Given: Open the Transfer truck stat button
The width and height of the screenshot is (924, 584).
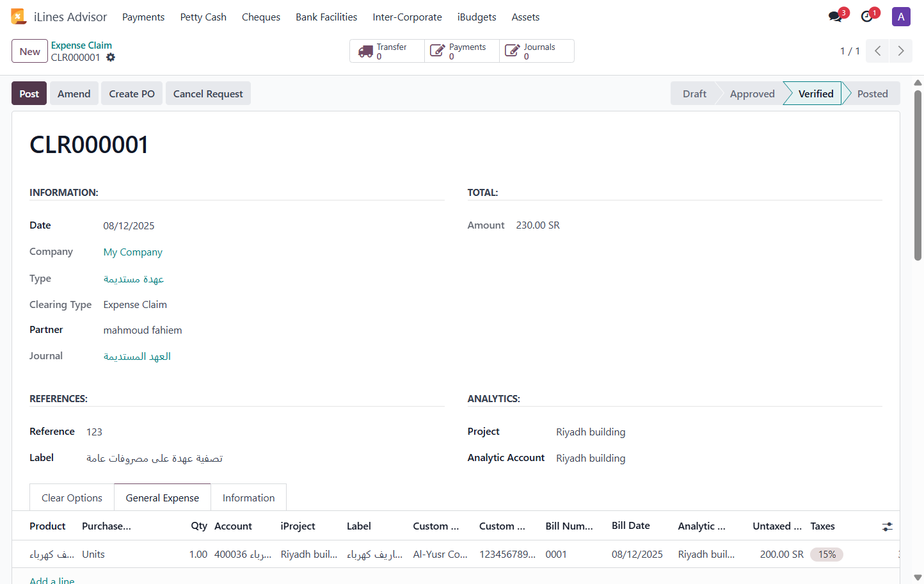Looking at the screenshot, I should [387, 51].
